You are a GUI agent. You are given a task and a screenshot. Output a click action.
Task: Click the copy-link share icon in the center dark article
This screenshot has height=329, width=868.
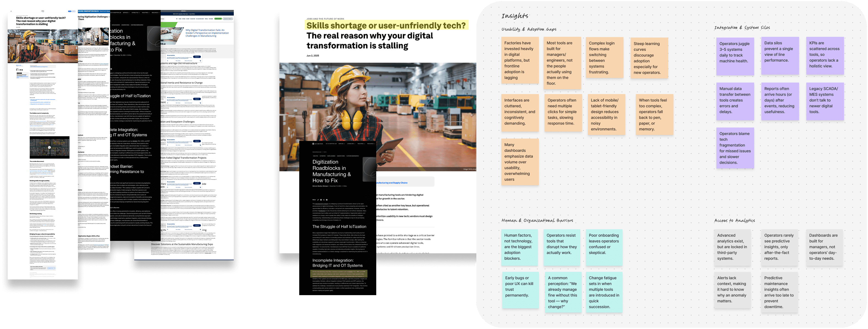pos(318,200)
